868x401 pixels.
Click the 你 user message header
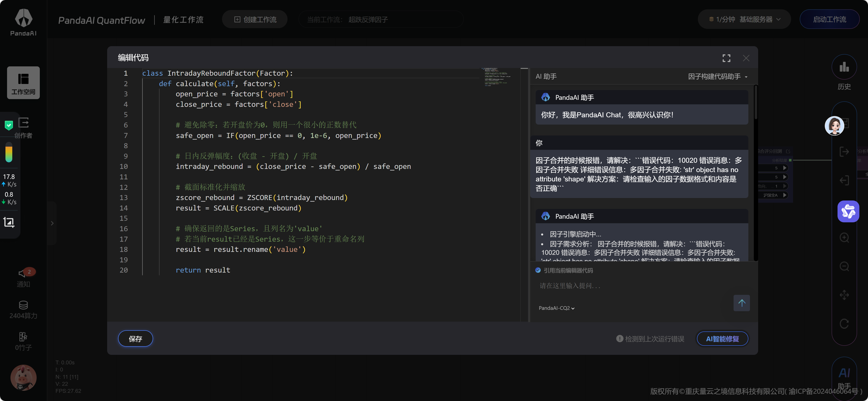539,143
